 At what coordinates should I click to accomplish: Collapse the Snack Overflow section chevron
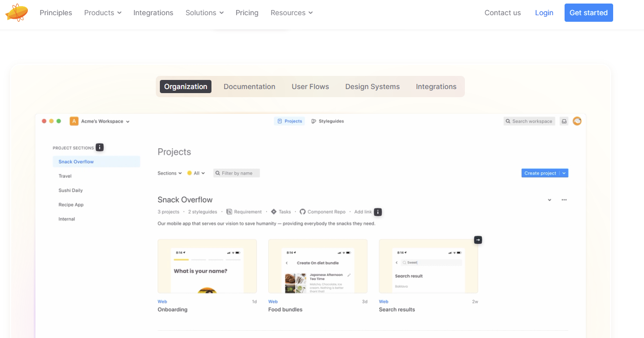click(x=549, y=200)
